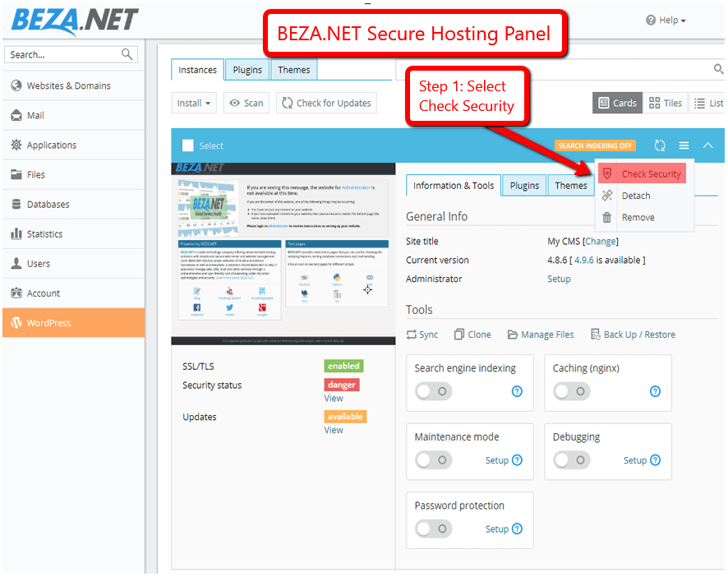Screen dimensions: 728x577
Task: Click the Back Up / Restore icon
Action: [x=595, y=334]
